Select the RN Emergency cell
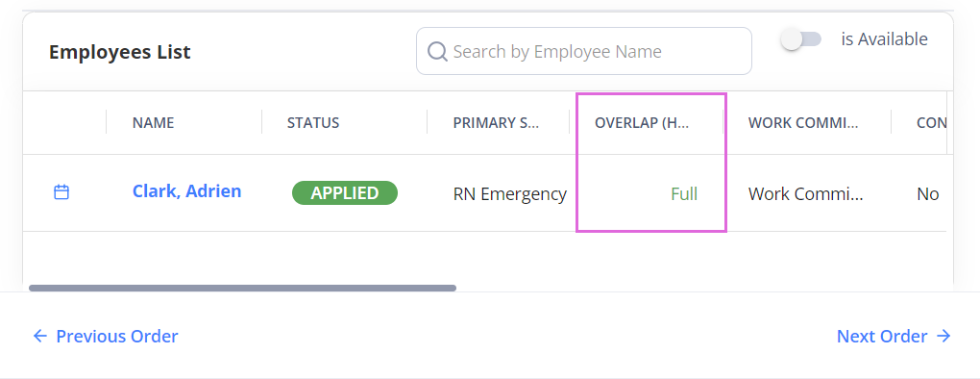 coord(510,194)
